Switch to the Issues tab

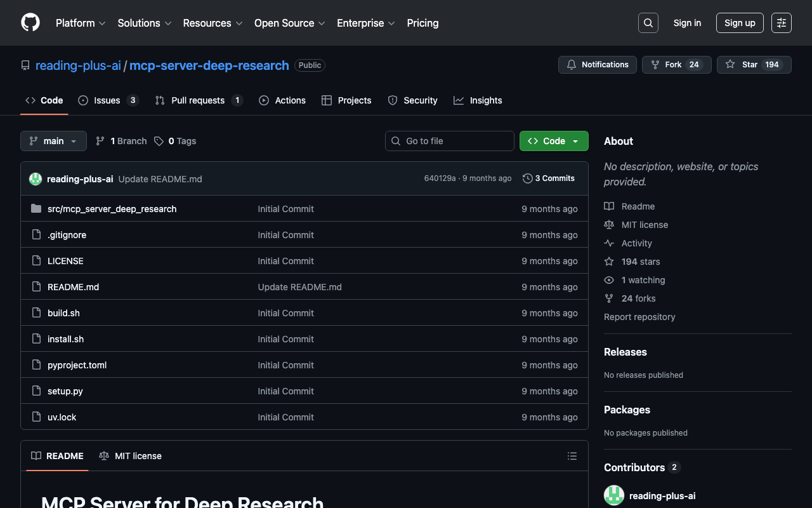point(107,100)
